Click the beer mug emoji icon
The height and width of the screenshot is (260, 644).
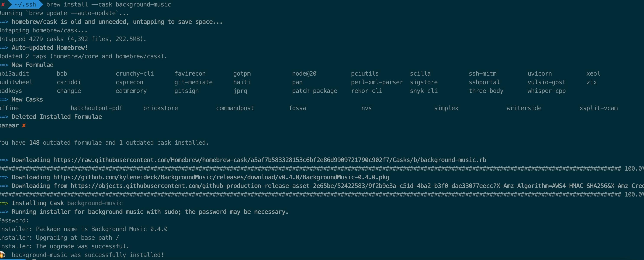3,255
